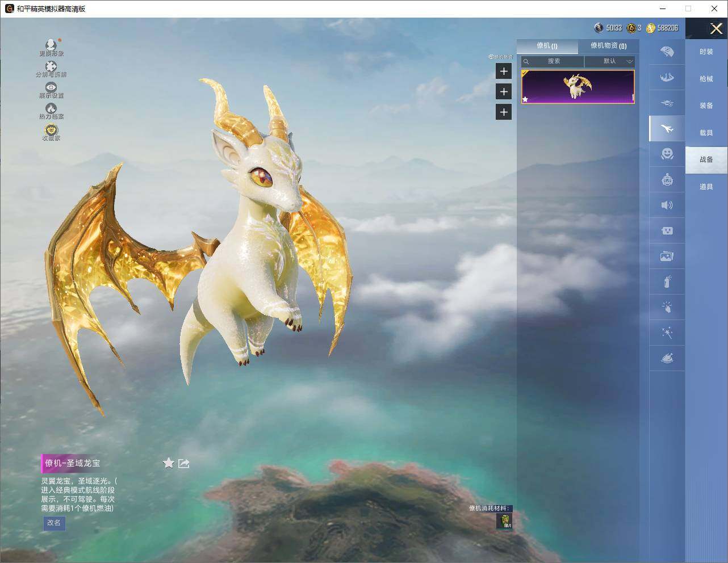Click the 僚机消耗材料 label
728x563 pixels.
(489, 508)
